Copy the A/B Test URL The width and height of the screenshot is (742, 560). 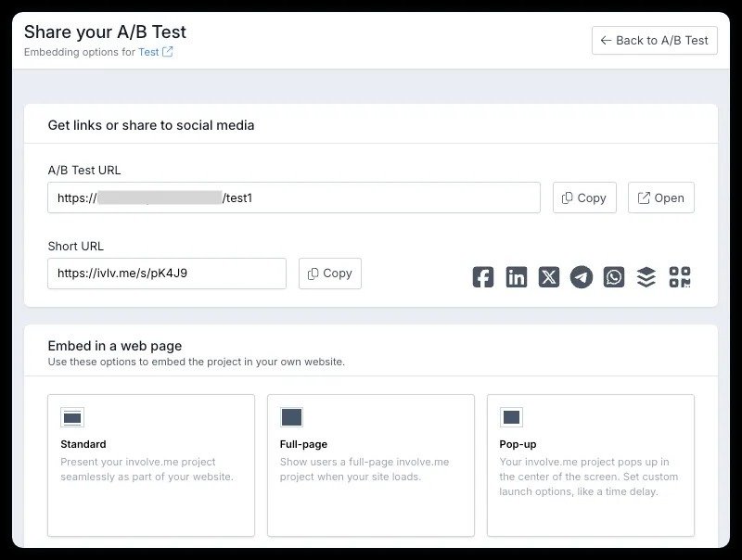click(584, 197)
